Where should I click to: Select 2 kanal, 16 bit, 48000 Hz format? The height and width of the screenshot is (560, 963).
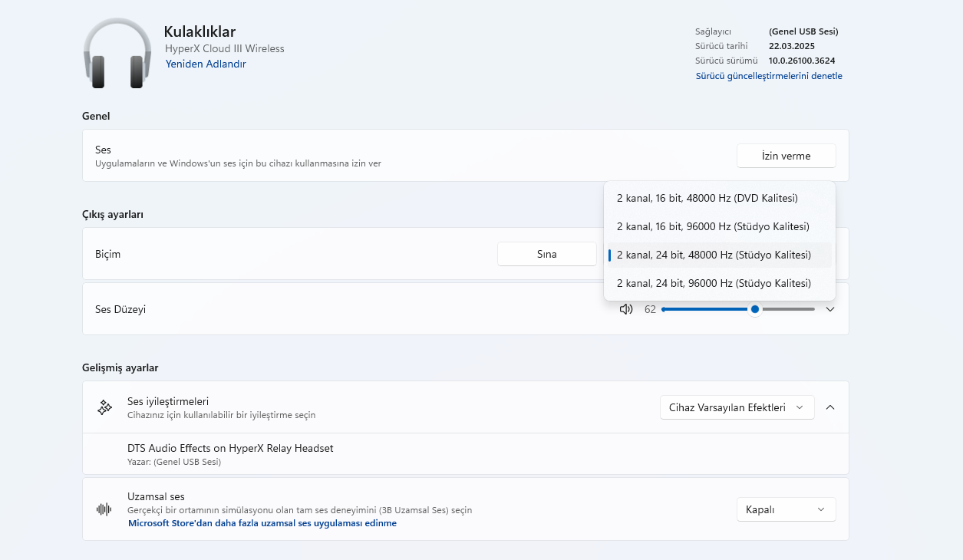click(x=719, y=198)
